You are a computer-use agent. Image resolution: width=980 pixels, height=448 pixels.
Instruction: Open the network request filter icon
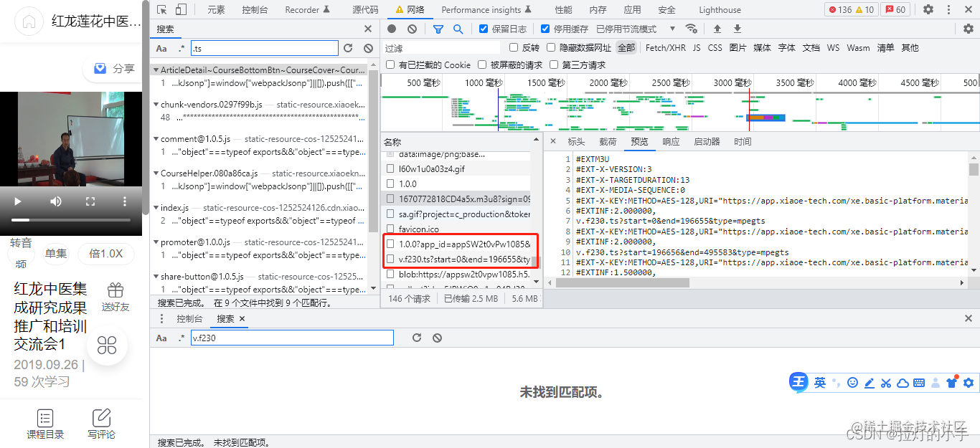tap(438, 28)
